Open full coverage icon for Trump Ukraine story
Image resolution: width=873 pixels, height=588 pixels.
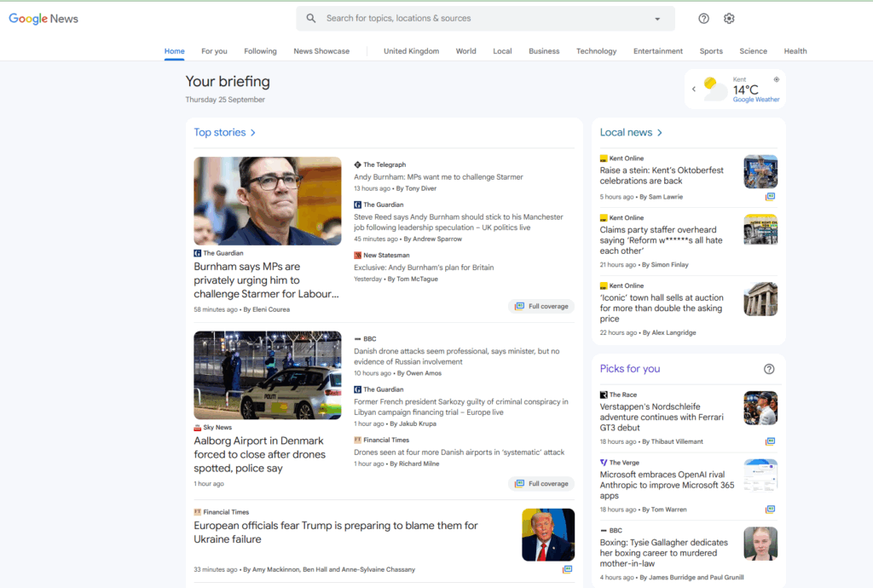coord(567,569)
